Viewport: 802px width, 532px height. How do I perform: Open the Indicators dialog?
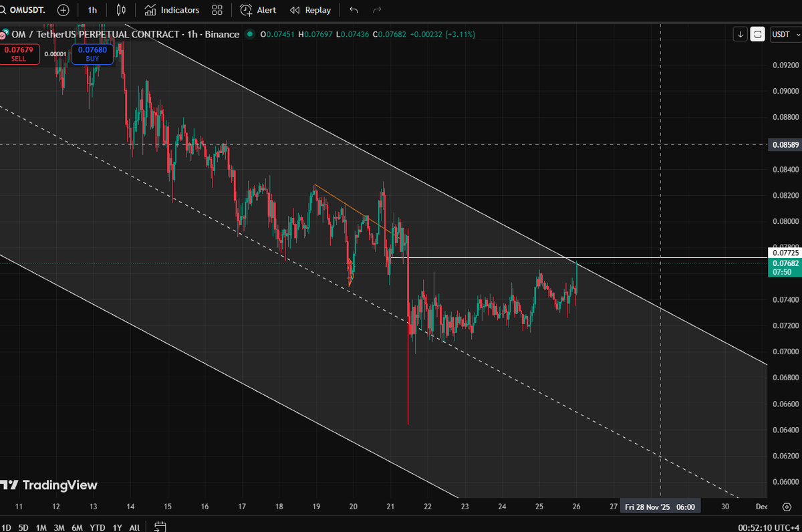pyautogui.click(x=172, y=10)
